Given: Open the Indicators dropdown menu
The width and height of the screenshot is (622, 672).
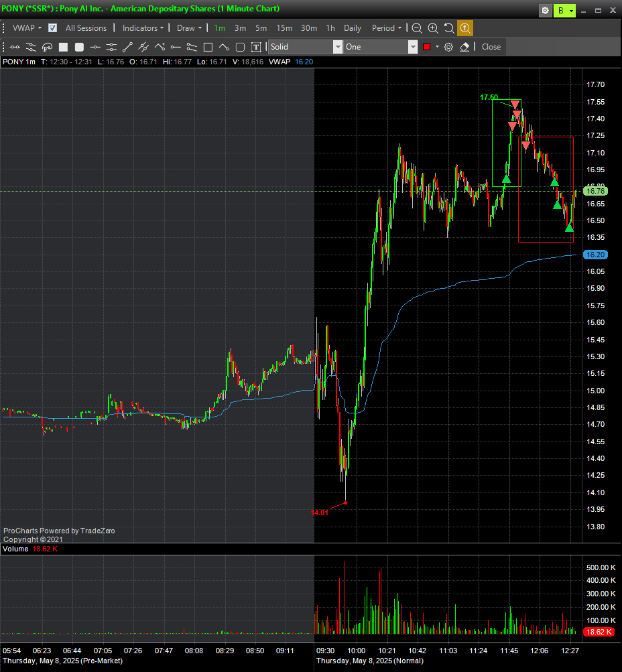Looking at the screenshot, I should pyautogui.click(x=143, y=28).
